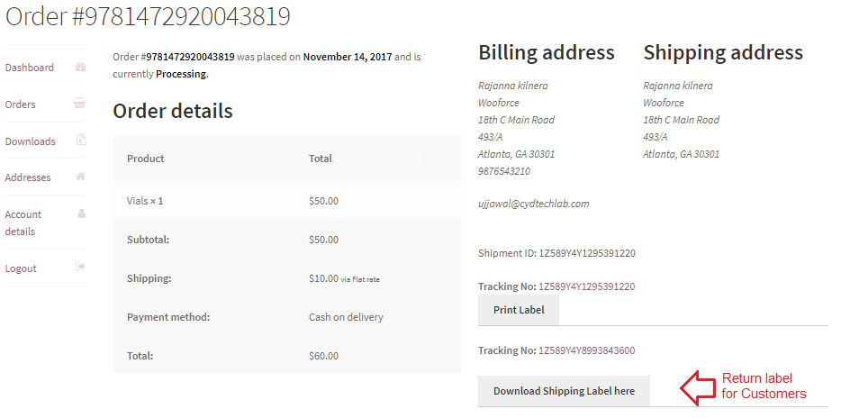Viewport: 868px width, 418px height.
Task: Open Downloads in account menu
Action: pos(30,141)
